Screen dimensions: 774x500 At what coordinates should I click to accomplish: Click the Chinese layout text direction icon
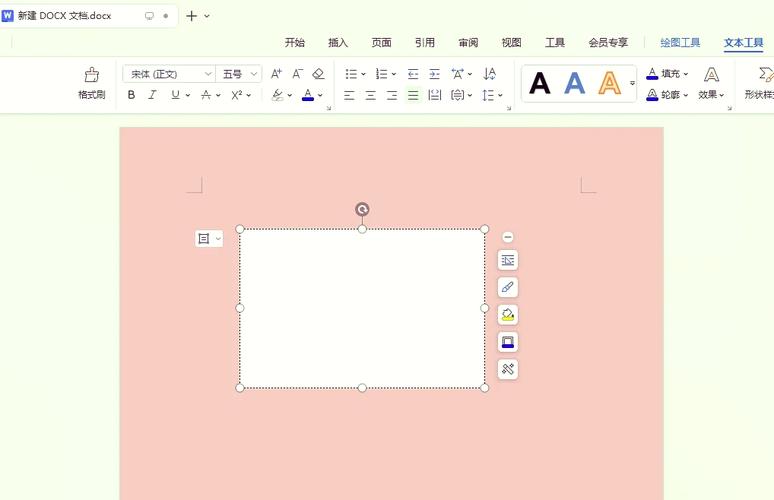click(x=458, y=74)
